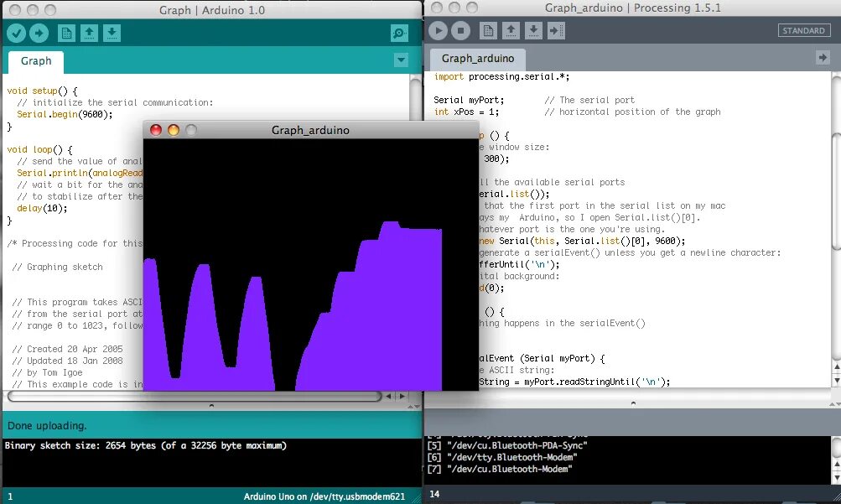Save the sketch with the Processing down-arrow icon

[x=533, y=30]
